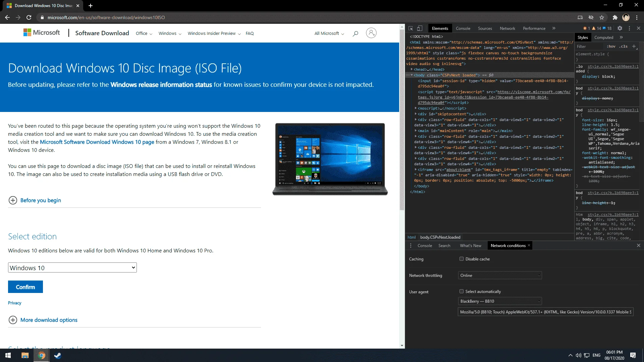644x362 pixels.
Task: Click the Windows 10 laptop image
Action: pos(330,159)
